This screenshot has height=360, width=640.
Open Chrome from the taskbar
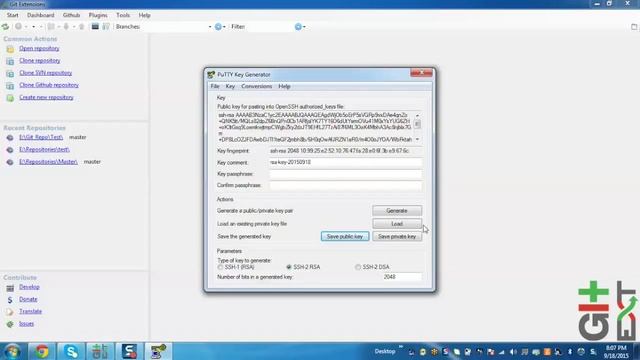coord(42,351)
